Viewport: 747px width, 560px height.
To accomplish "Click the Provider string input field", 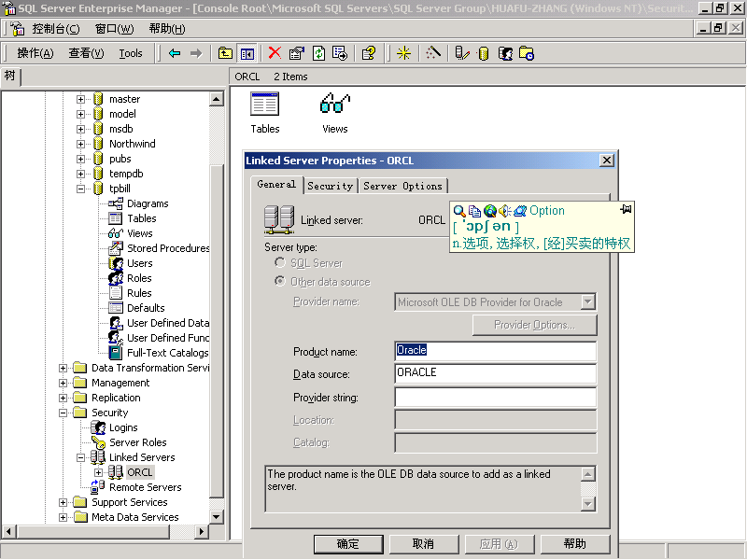I will (495, 398).
